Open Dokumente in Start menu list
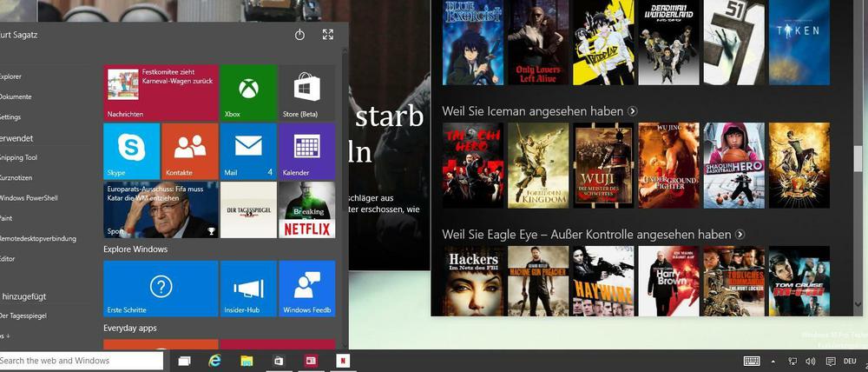Screen dimensions: 868x372 tap(16, 96)
